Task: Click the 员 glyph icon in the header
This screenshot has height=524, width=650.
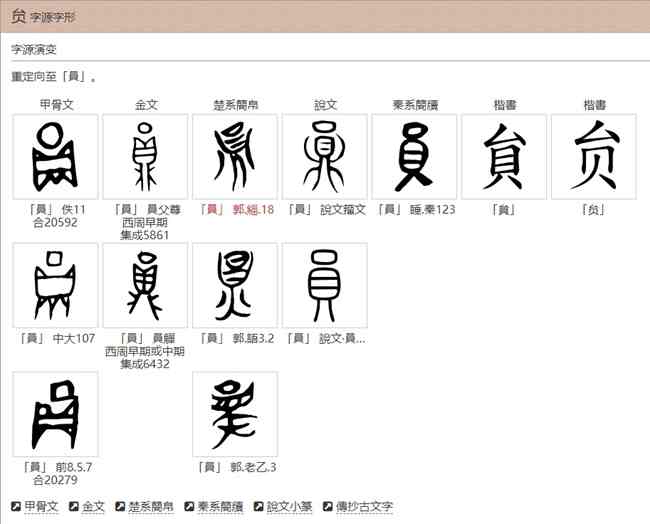Action: [19, 17]
